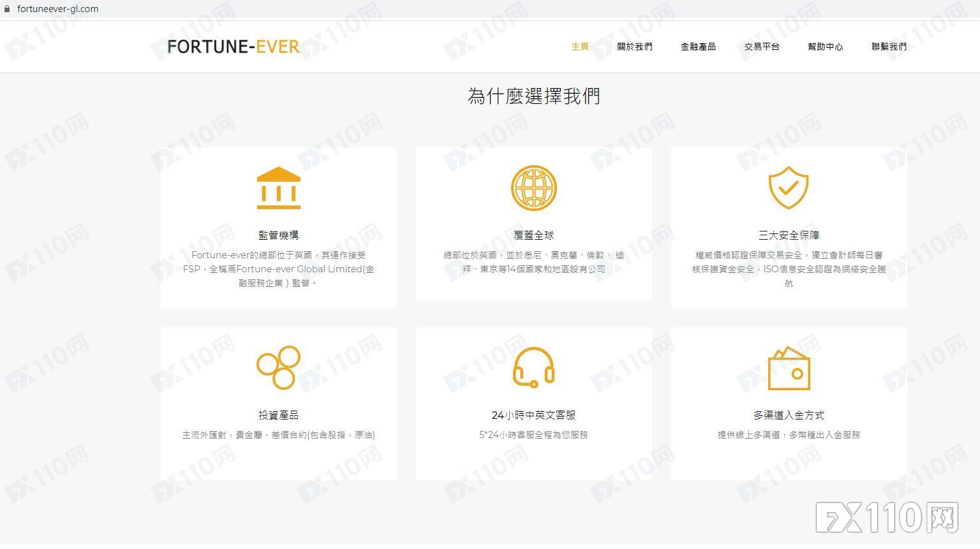
Task: Click the 監管機構 card title
Action: click(x=279, y=235)
